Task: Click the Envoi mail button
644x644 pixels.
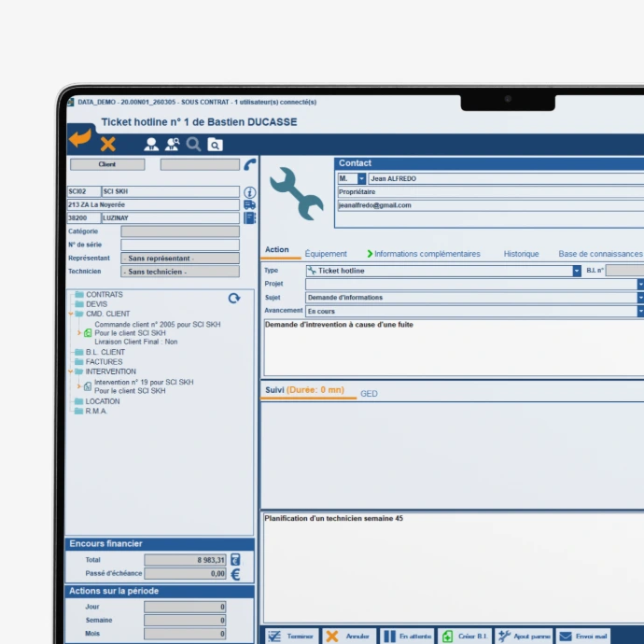Action: coord(583,637)
